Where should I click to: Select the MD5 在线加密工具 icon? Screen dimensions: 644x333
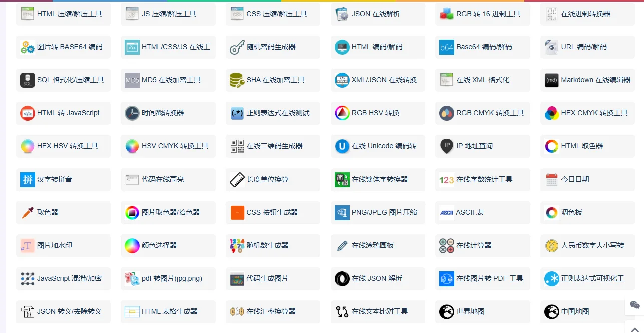pyautogui.click(x=132, y=80)
